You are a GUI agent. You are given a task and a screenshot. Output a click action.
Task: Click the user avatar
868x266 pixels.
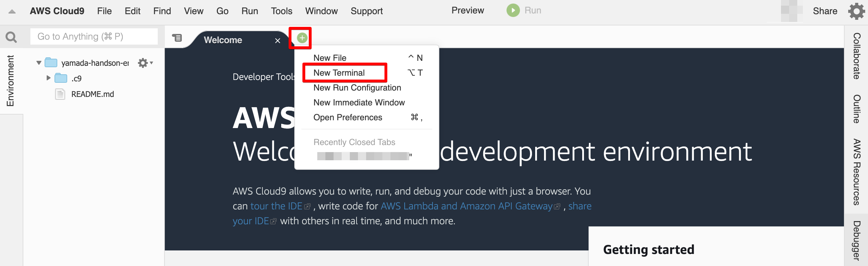tap(791, 11)
